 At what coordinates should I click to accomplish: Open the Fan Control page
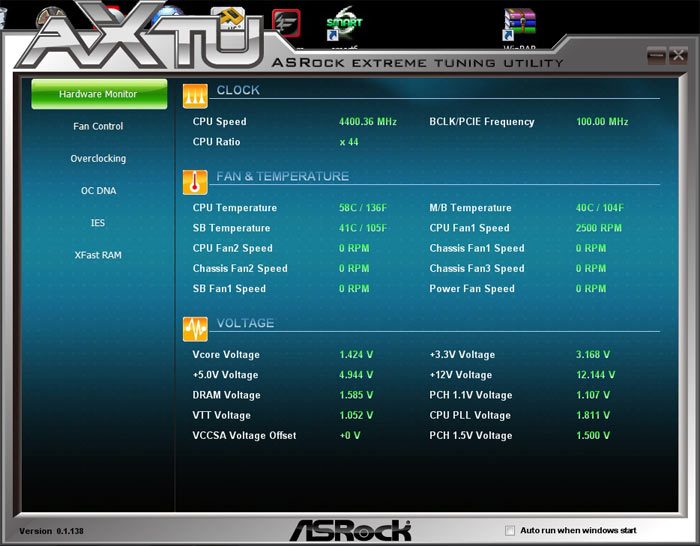[98, 126]
